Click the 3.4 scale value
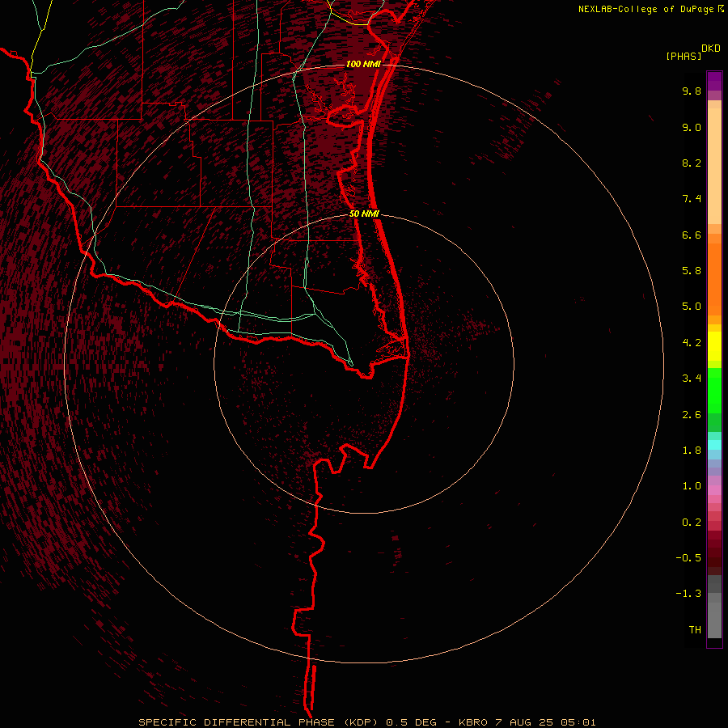The width and height of the screenshot is (728, 728). (692, 379)
